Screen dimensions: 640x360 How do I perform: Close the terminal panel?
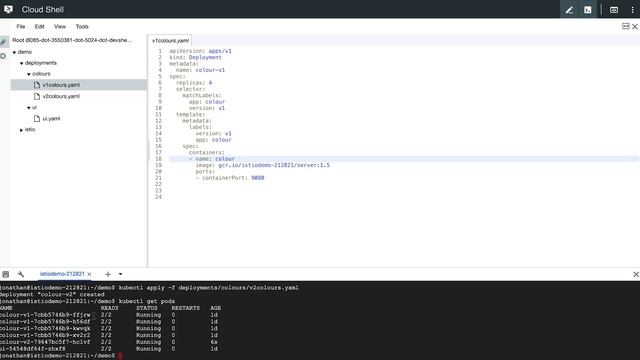[636, 274]
